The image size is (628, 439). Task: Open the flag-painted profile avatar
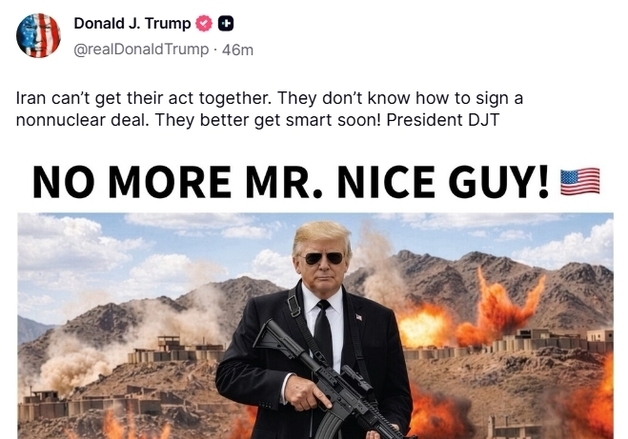[38, 35]
